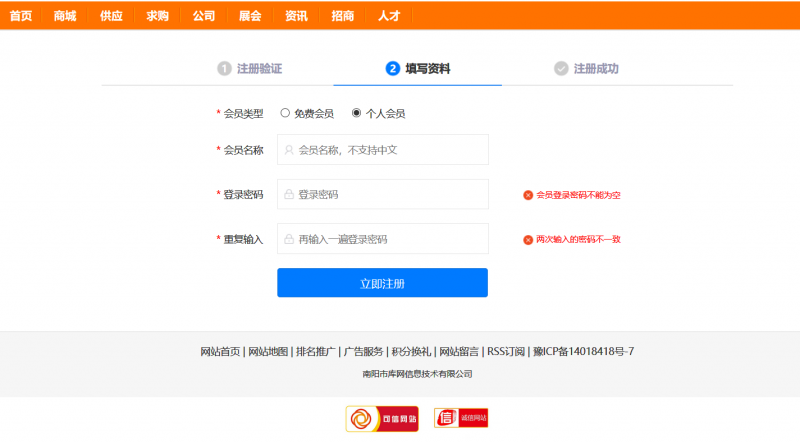Click the red 诚信网站 certification badge
The image size is (800, 442).
click(461, 418)
